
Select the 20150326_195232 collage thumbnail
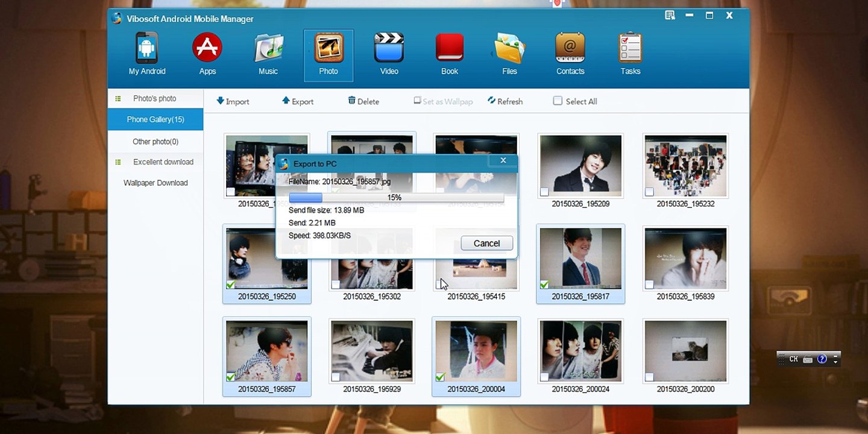click(x=685, y=166)
